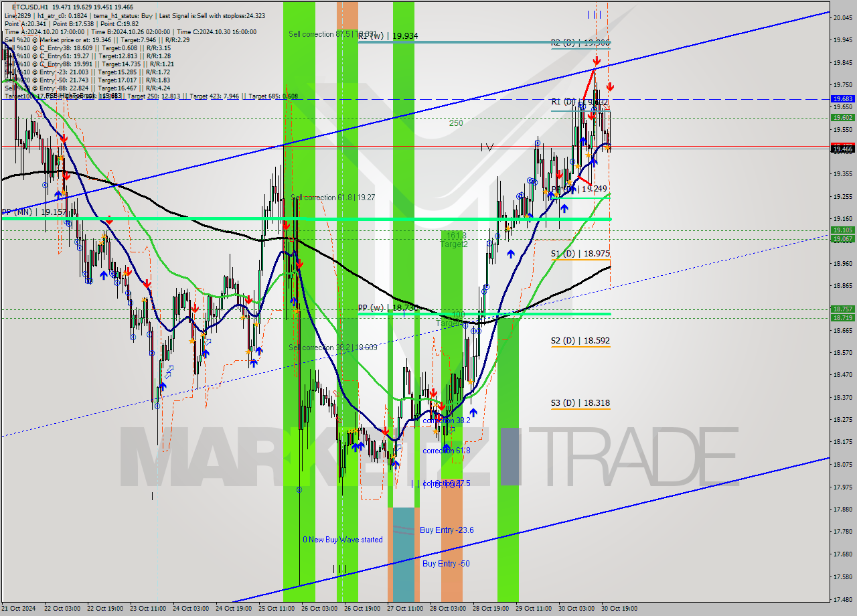
Task: Click the 'Target2' label on the chart
Action: tap(454, 244)
